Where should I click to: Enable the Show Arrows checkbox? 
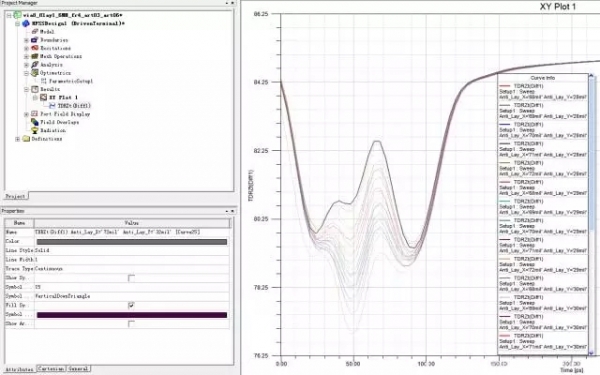pos(131,324)
